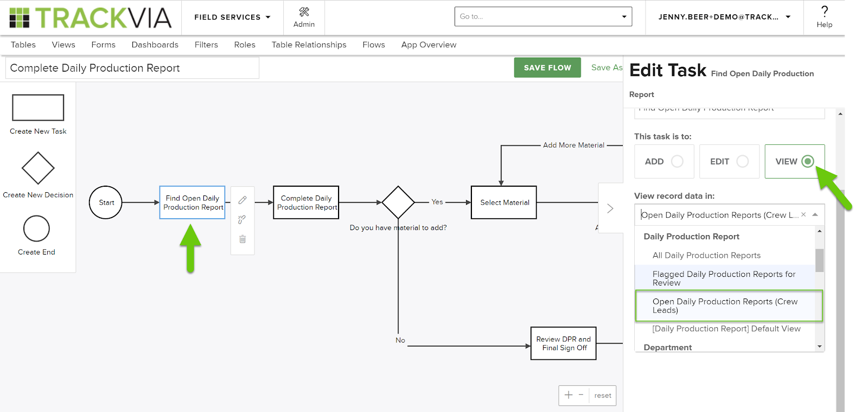Open the Go to... combo box
The image size is (868, 412).
tap(543, 16)
